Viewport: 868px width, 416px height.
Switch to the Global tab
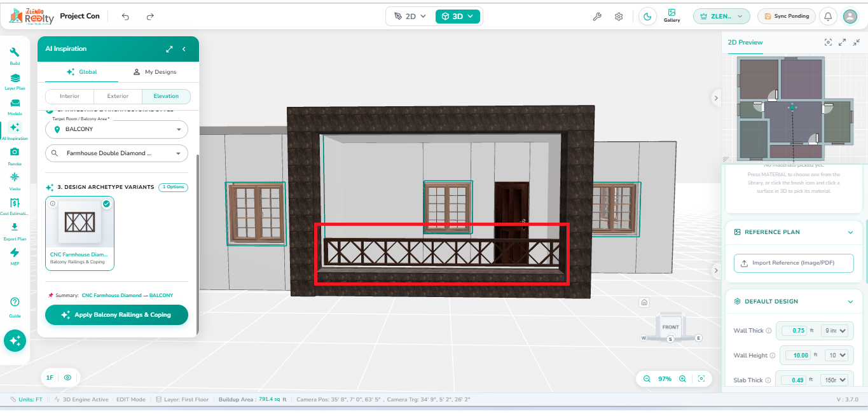coord(81,72)
